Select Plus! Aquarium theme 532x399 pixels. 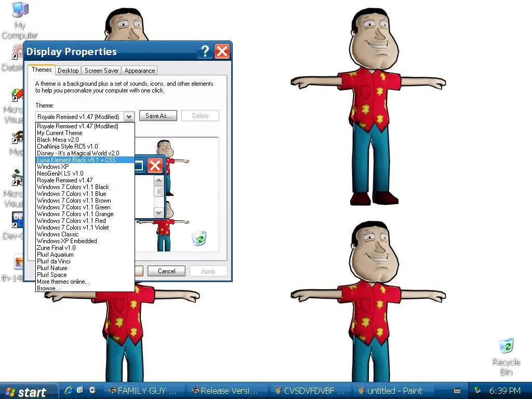click(85, 255)
